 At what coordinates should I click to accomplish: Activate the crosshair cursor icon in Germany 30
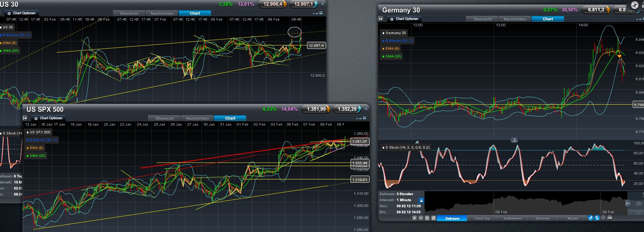(x=603, y=218)
